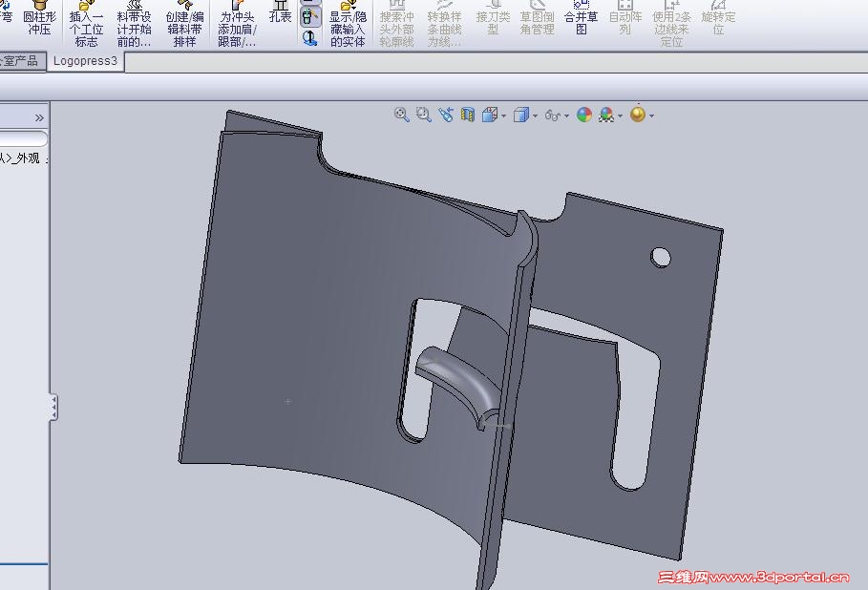This screenshot has width=868, height=590.
Task: Click Edit Appearance color ball
Action: click(x=584, y=115)
